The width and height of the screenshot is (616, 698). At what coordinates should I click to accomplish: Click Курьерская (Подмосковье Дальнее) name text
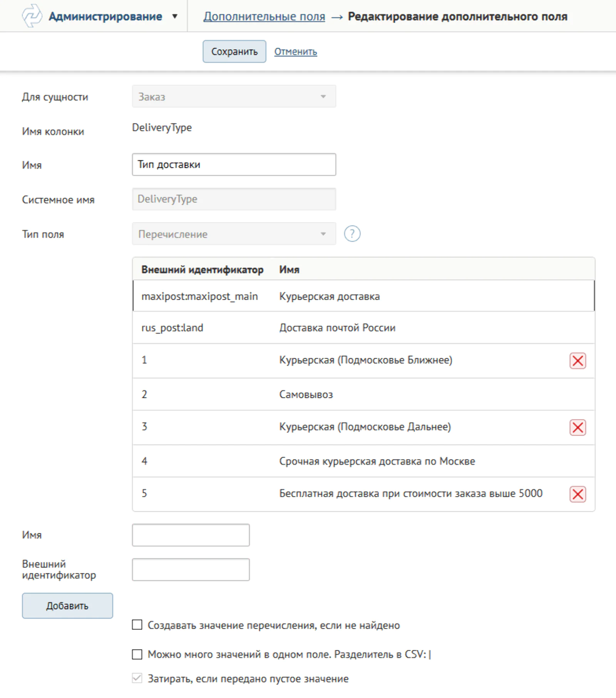coord(365,427)
